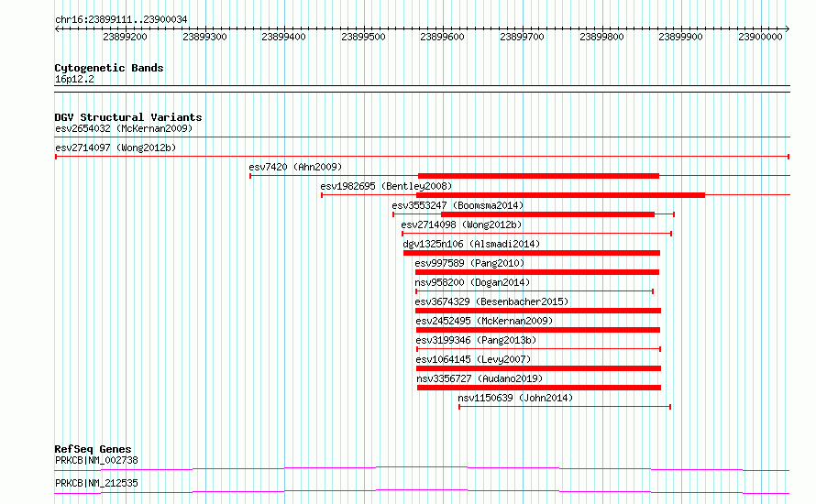Select the nsv1150639 (John2014) label
The height and width of the screenshot is (504, 816).
pos(515,398)
